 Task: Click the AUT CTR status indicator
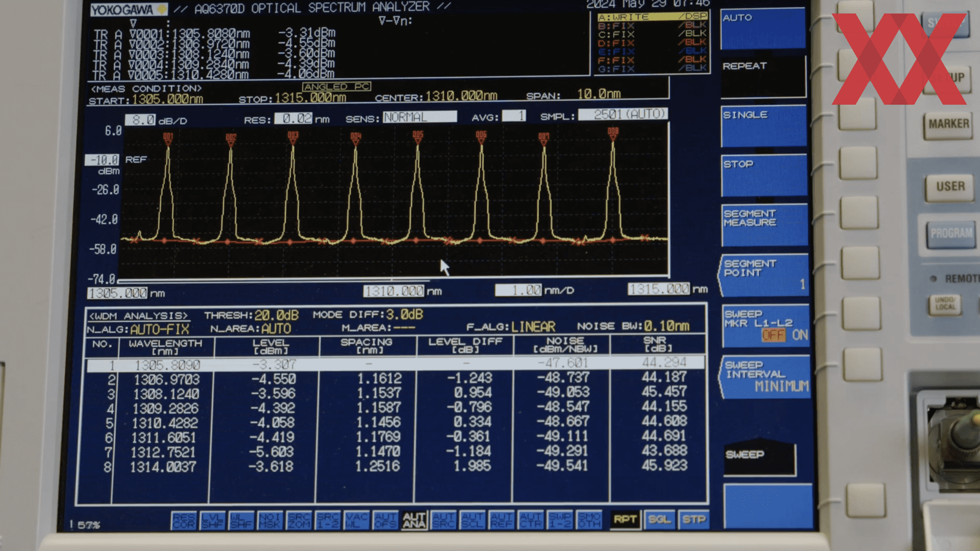(531, 520)
